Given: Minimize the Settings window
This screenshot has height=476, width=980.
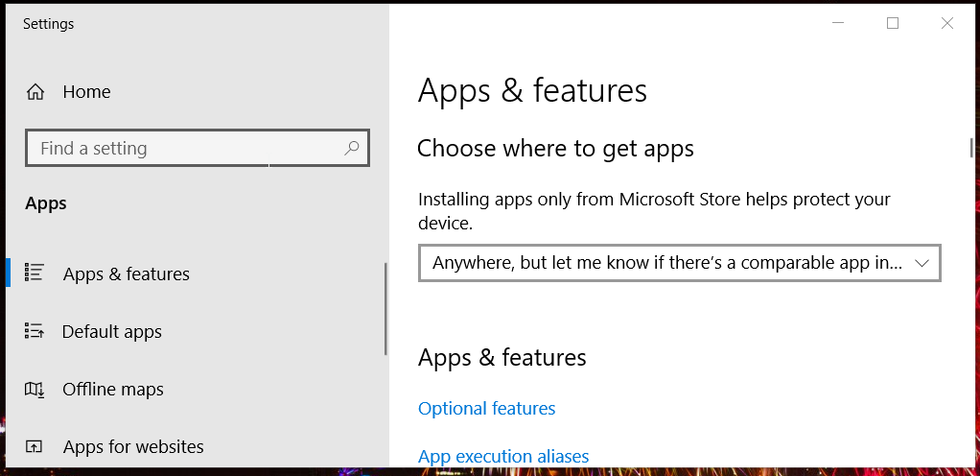Looking at the screenshot, I should pos(839,23).
